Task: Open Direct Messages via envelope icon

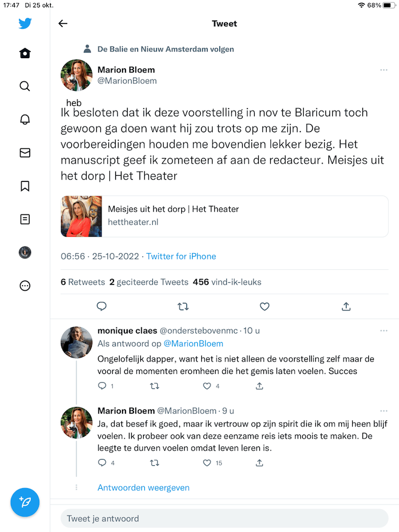Action: coord(25,152)
